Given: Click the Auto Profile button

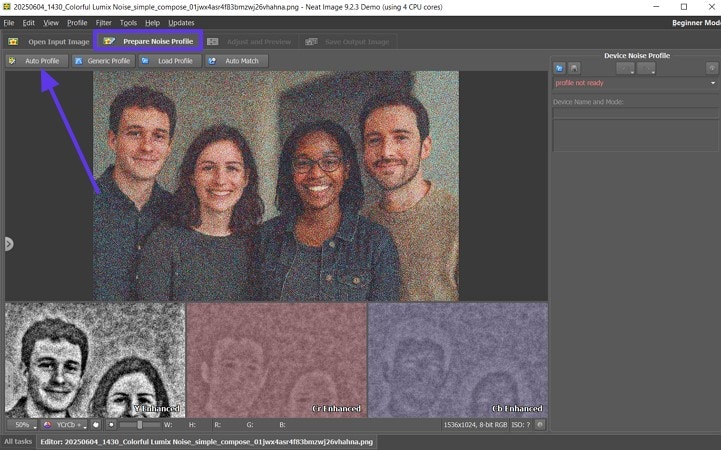Looking at the screenshot, I should click(x=36, y=61).
